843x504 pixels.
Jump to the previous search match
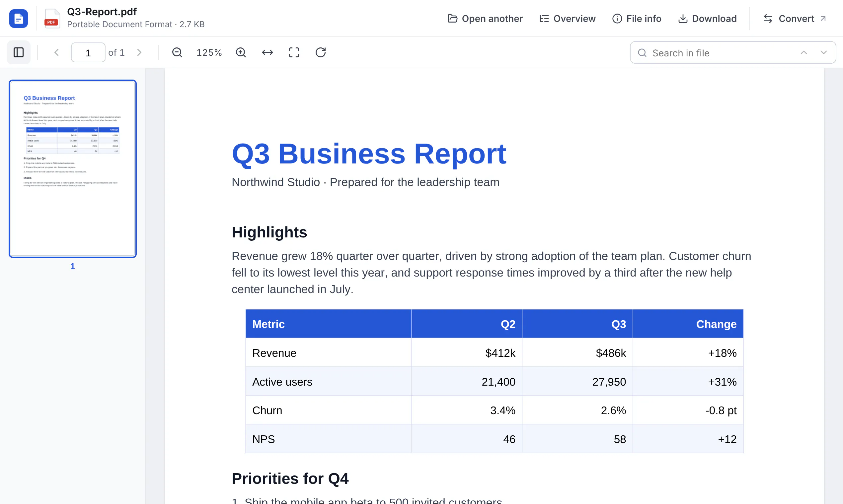804,52
